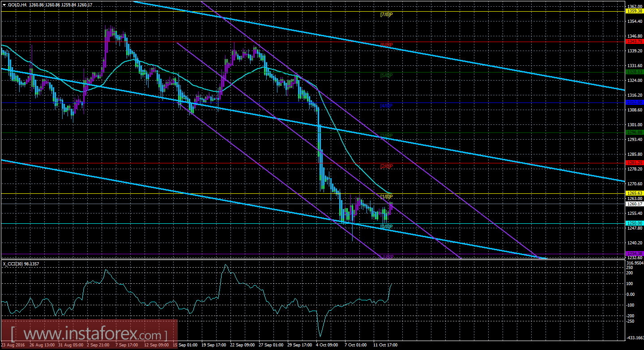
Task: Click the 7 Oct 01:00 time label
Action: click(x=355, y=345)
